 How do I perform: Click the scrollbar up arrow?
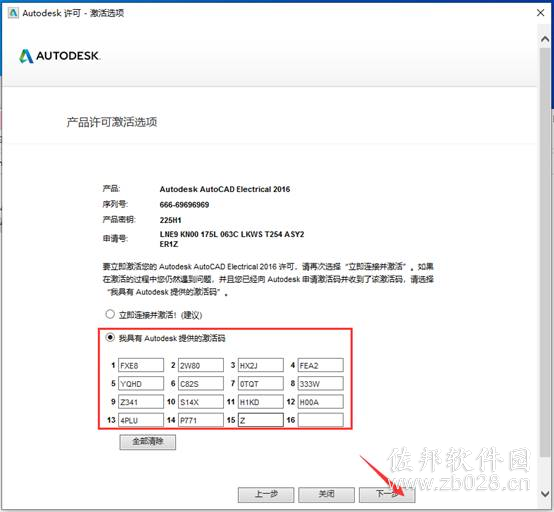tap(545, 39)
